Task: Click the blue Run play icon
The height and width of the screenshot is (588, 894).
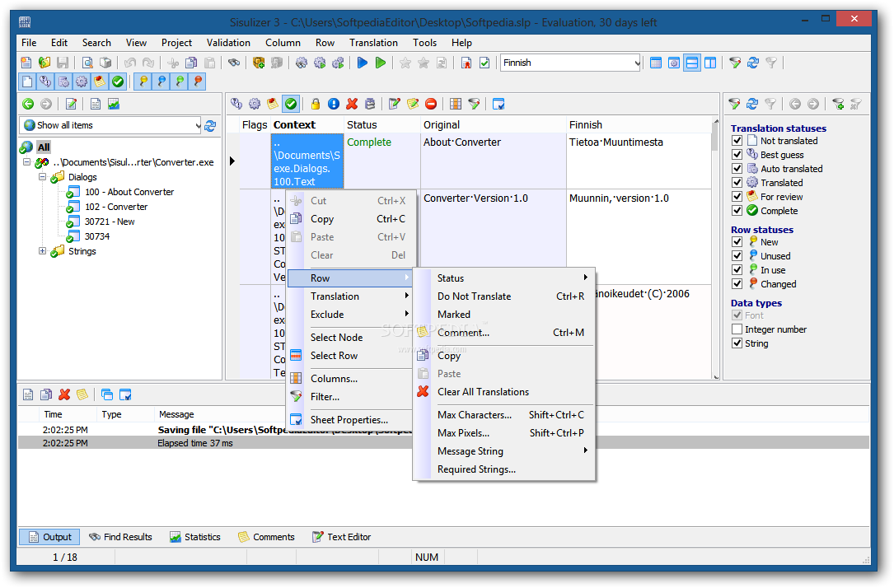Action: [362, 63]
